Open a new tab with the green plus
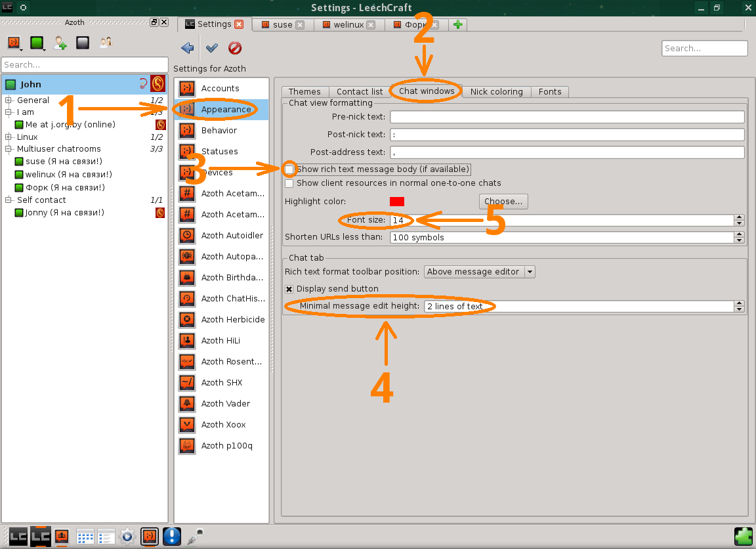756x549 pixels. (x=458, y=24)
